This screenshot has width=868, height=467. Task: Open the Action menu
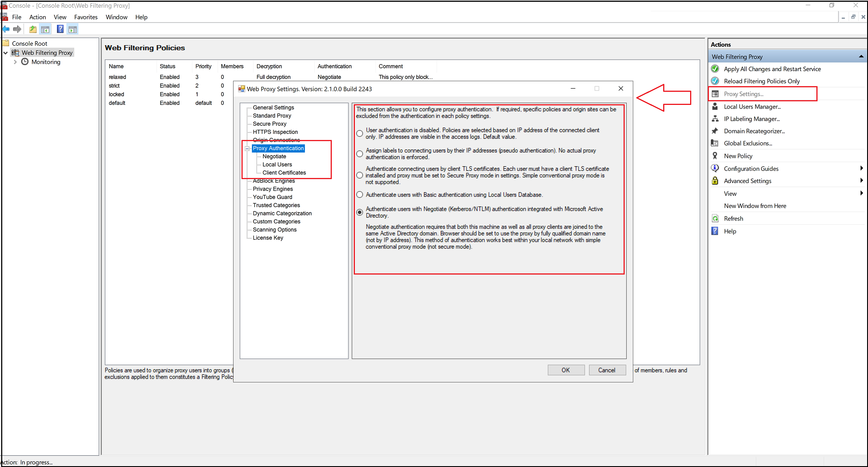pyautogui.click(x=38, y=17)
